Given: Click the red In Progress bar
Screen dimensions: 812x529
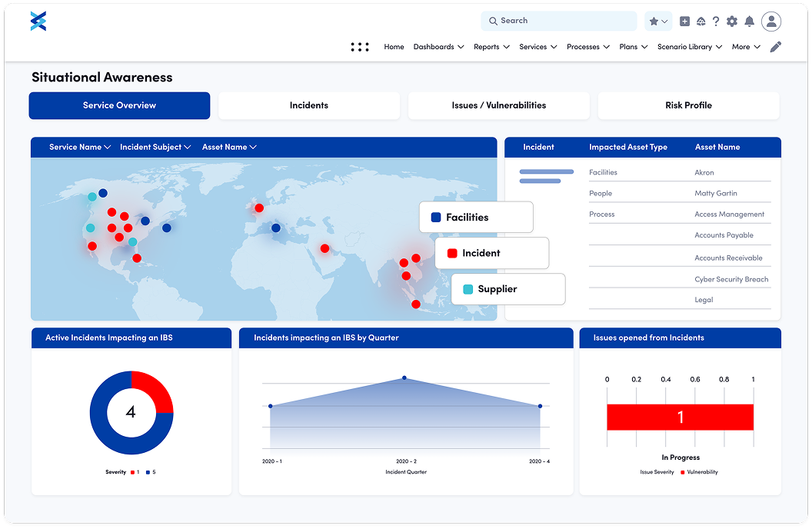Looking at the screenshot, I should (x=680, y=418).
